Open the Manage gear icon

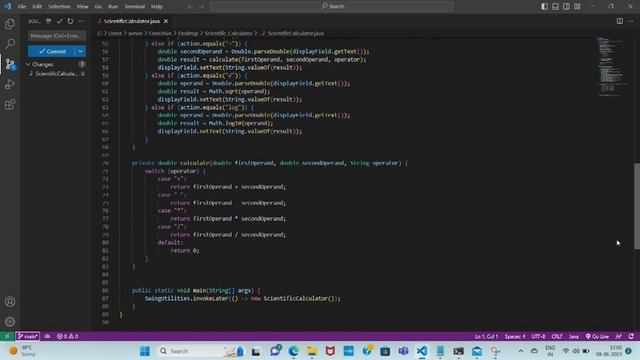click(x=10, y=322)
